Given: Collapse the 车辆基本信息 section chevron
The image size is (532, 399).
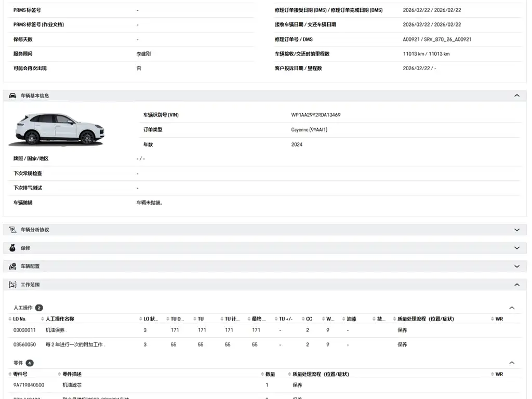Looking at the screenshot, I should [x=517, y=96].
